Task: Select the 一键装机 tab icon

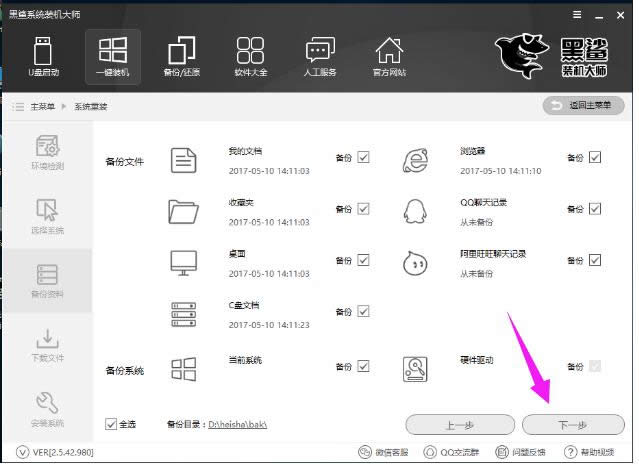Action: 113,57
